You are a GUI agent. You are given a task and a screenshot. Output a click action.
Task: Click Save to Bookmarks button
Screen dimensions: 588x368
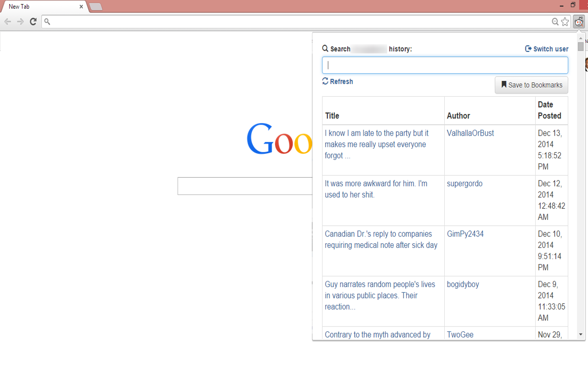[531, 85]
